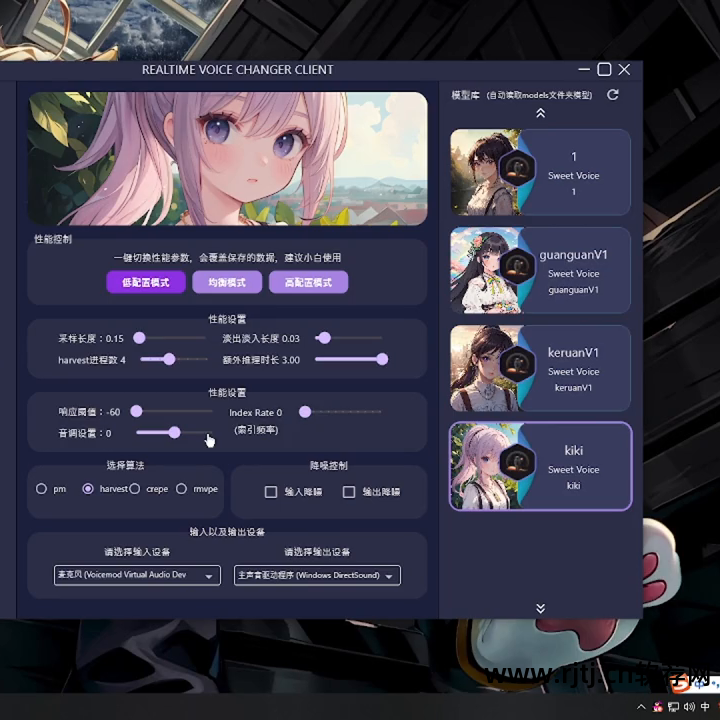Viewport: 720px width, 720px height.
Task: Click the double down chevron below model list
Action: (540, 608)
